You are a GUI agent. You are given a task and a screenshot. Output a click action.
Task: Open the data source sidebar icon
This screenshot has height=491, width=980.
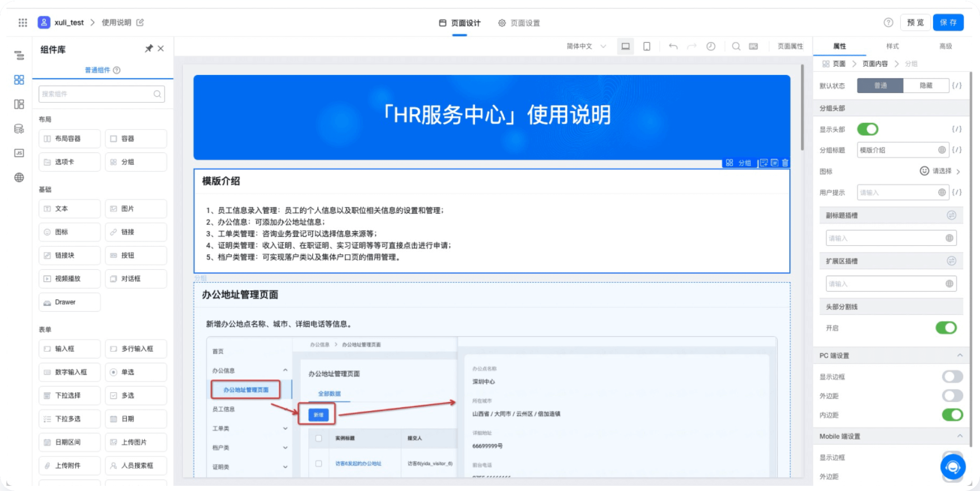coord(19,129)
